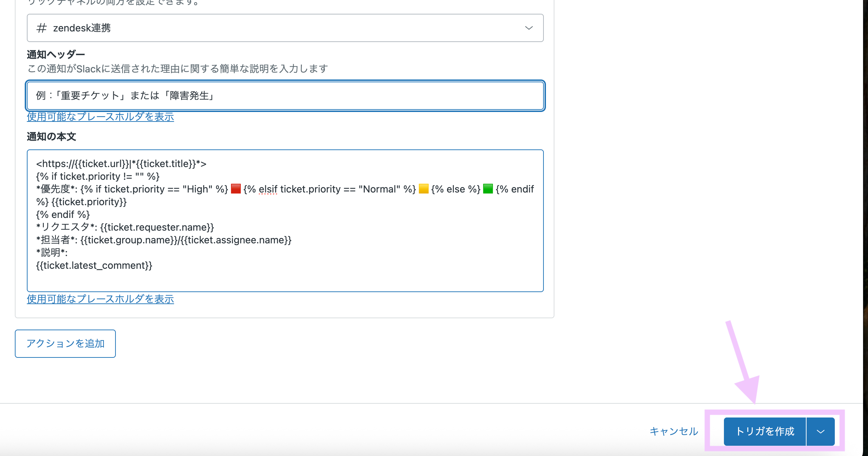Click the hash icon beside zendesk連携
The width and height of the screenshot is (868, 456).
42,28
